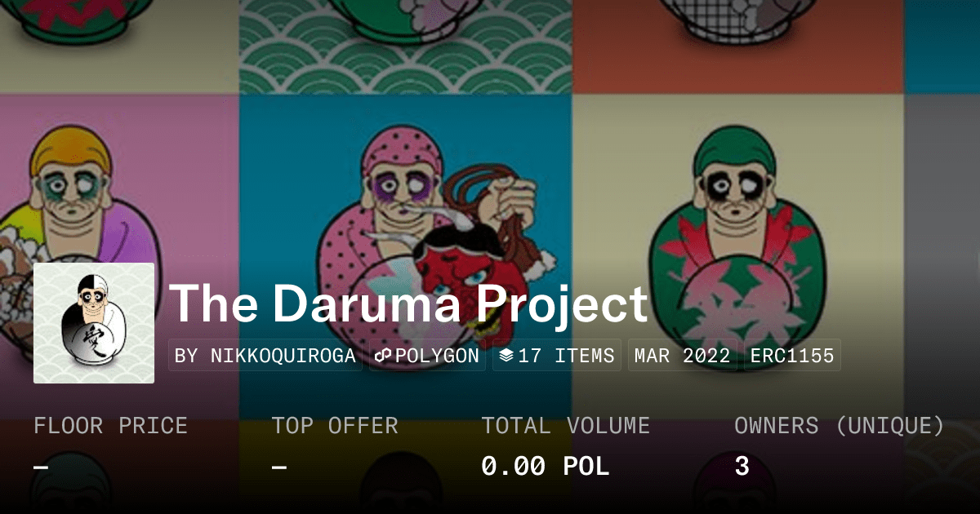980x514 pixels.
Task: Click the unique owners count 3
Action: pos(742,466)
